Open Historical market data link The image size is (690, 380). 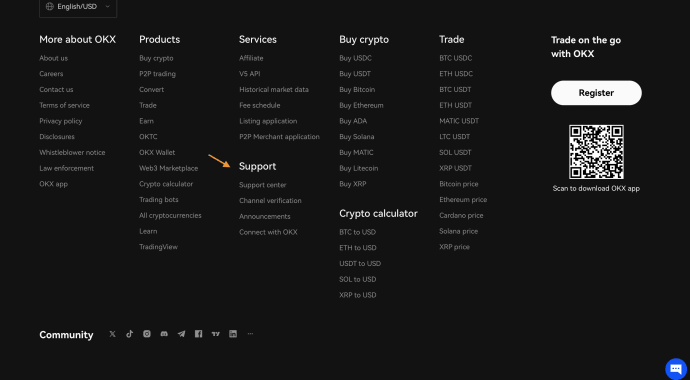pyautogui.click(x=274, y=90)
